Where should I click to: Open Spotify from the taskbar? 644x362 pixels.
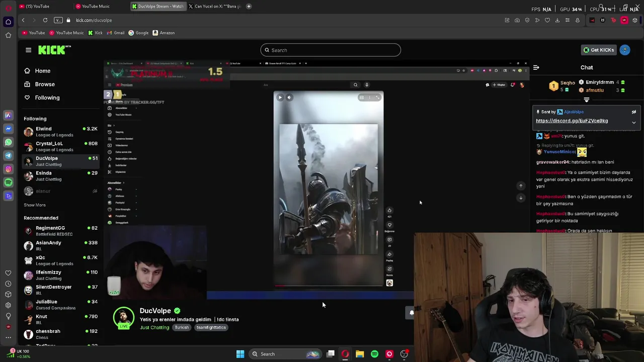click(374, 354)
